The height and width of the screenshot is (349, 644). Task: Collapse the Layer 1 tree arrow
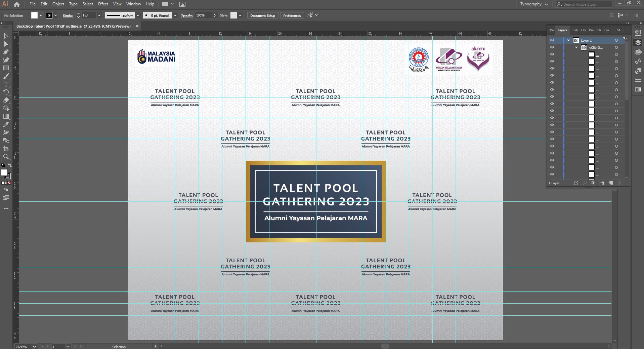point(568,40)
